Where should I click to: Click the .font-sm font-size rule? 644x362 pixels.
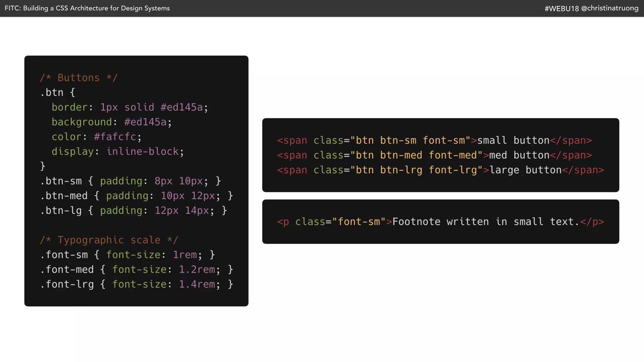coord(127,255)
